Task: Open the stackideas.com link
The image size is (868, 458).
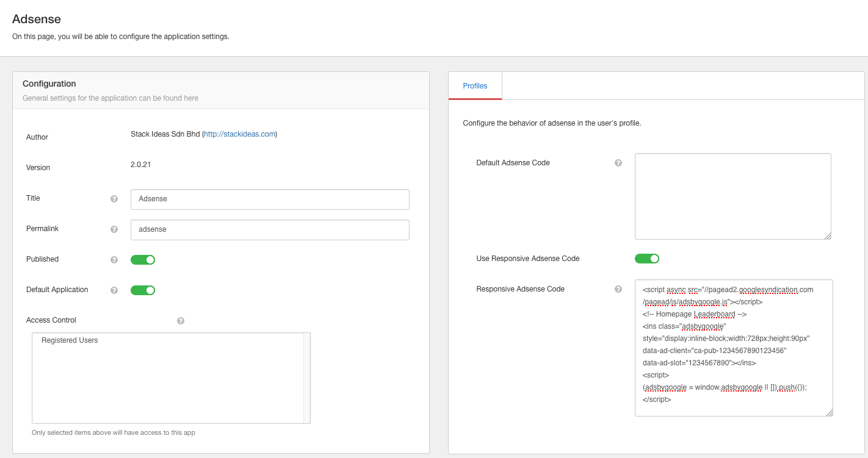Action: pyautogui.click(x=239, y=134)
